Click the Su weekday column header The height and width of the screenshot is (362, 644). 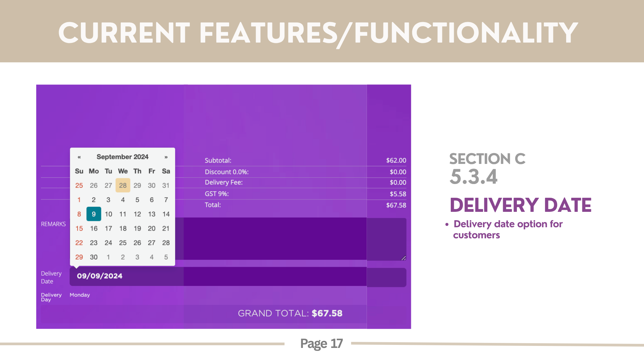click(x=79, y=171)
